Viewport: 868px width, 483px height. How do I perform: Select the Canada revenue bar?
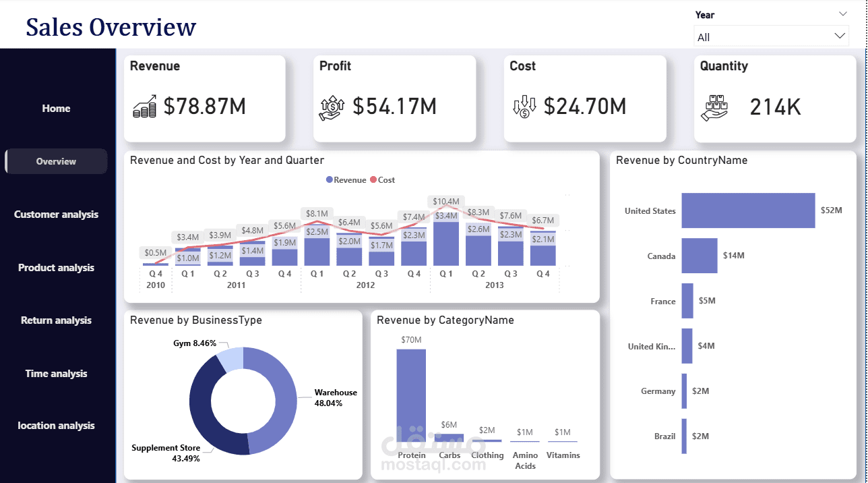click(699, 256)
